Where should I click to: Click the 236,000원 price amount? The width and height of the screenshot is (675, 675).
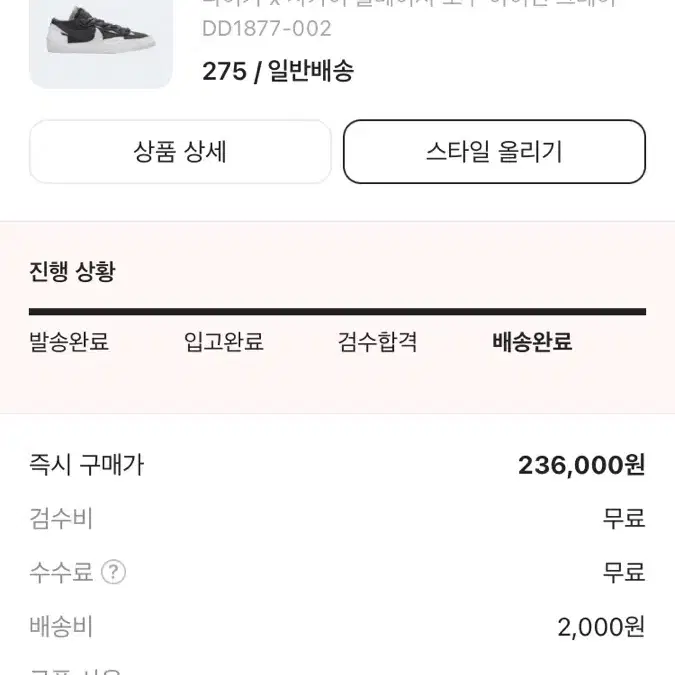point(582,465)
